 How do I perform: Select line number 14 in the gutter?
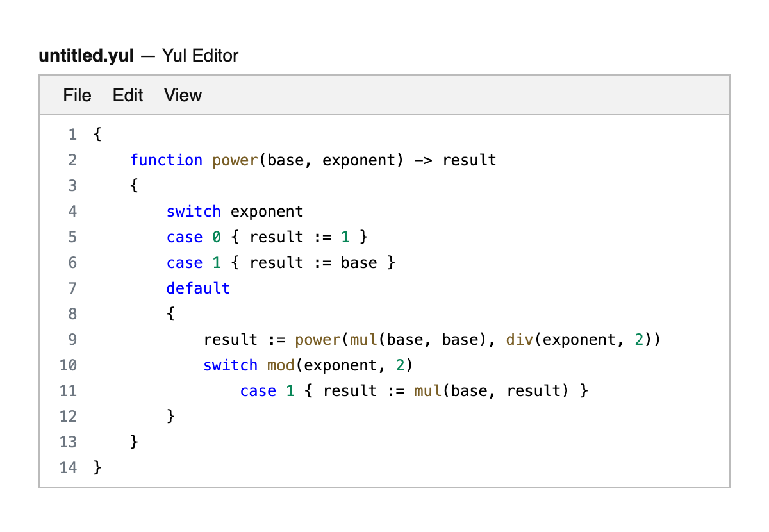pyautogui.click(x=68, y=468)
